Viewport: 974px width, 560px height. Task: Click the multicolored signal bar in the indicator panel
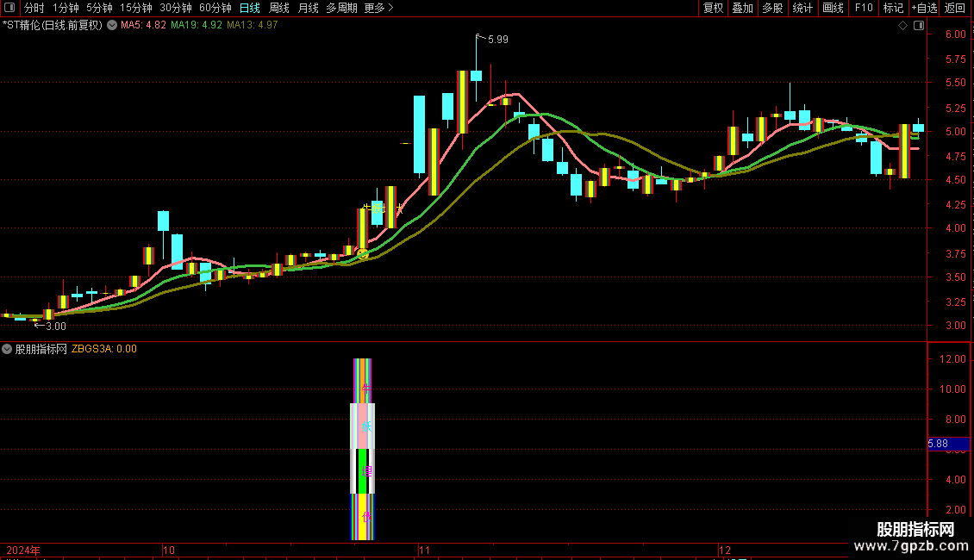(363, 449)
